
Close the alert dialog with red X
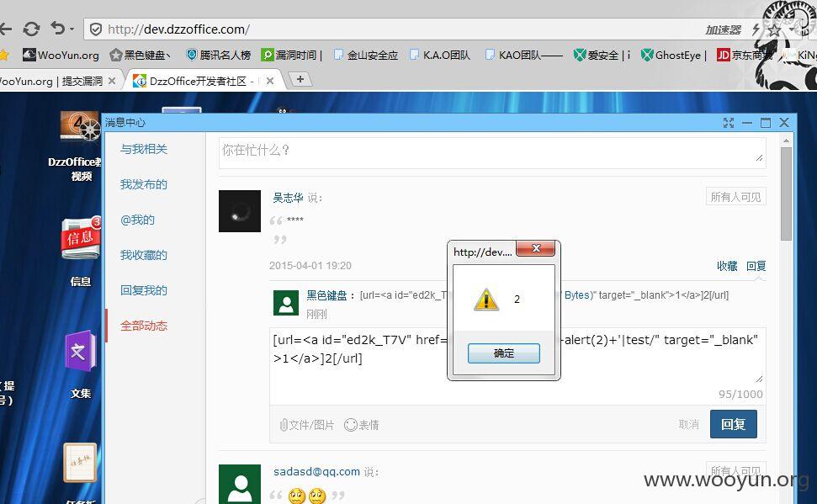pos(536,248)
